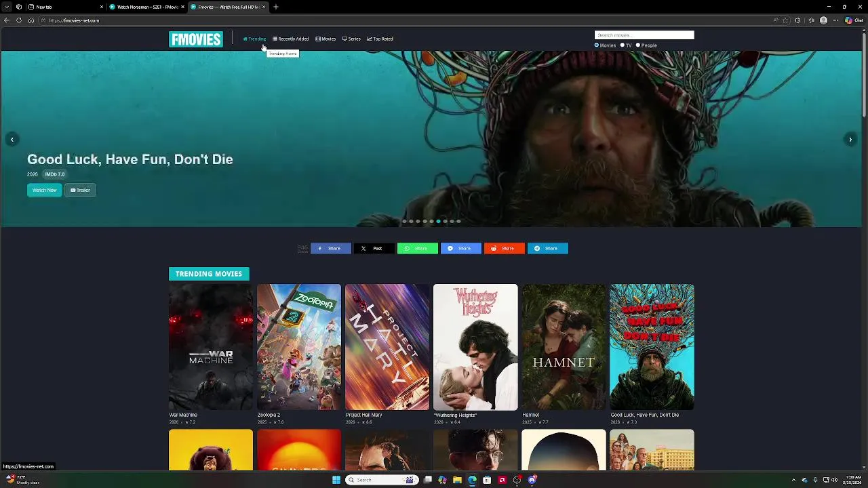Image resolution: width=868 pixels, height=488 pixels.
Task: Share the page via Telegram
Action: (548, 248)
